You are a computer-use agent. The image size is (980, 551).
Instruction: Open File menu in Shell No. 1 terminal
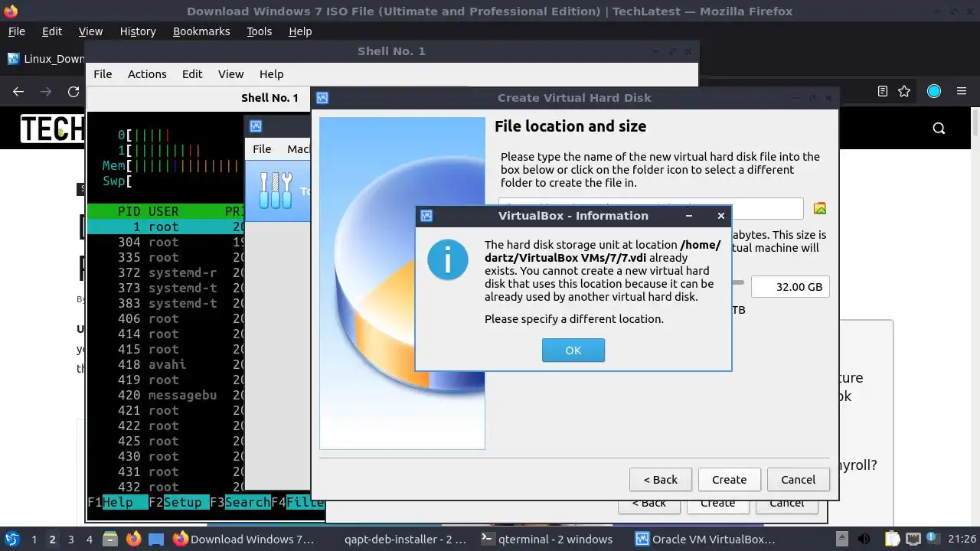pos(103,74)
